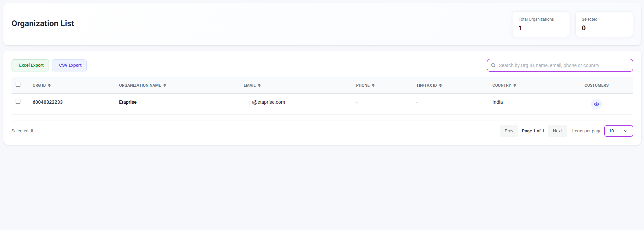
Task: Sort by Organization Name arrows
Action: [x=164, y=85]
